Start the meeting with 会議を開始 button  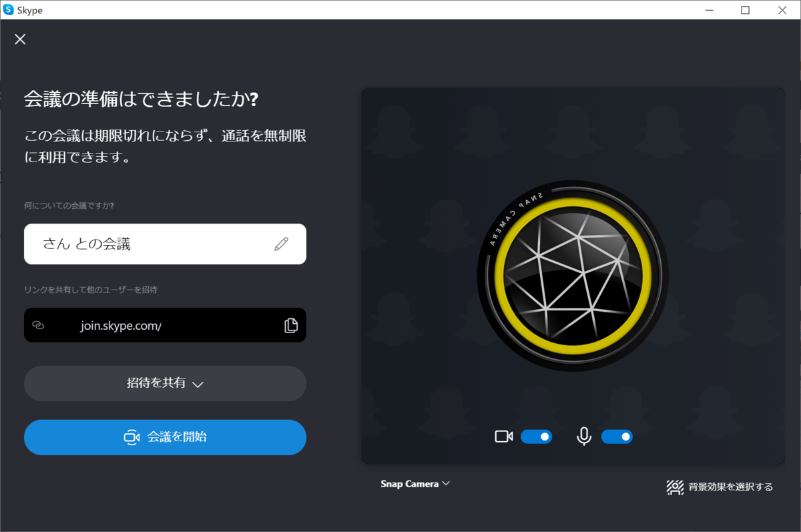click(x=165, y=437)
